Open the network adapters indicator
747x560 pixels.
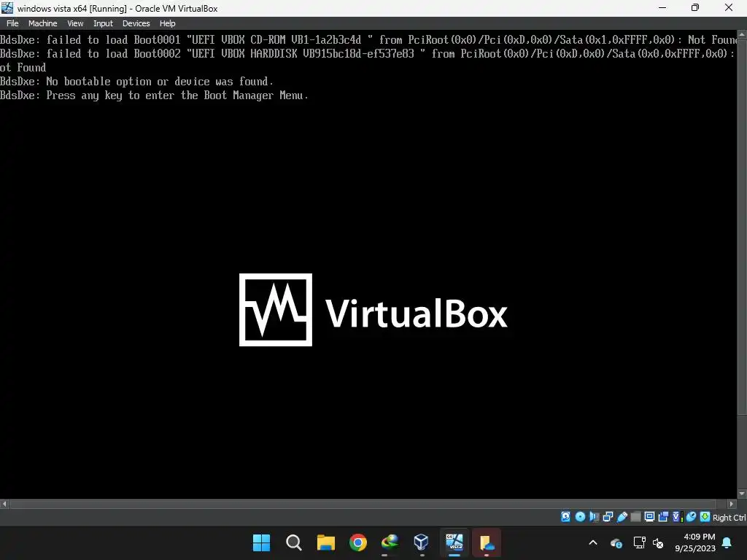pos(608,517)
